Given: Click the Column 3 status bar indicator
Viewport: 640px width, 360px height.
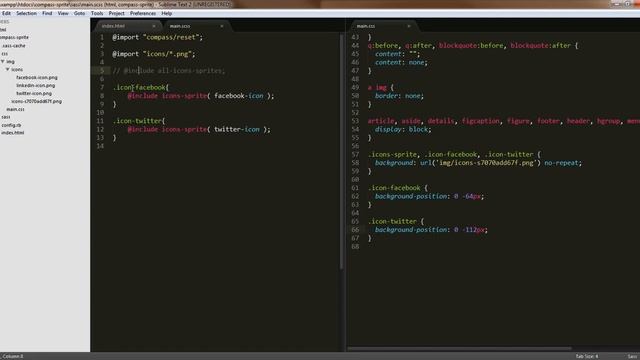Looking at the screenshot, I should point(13,356).
